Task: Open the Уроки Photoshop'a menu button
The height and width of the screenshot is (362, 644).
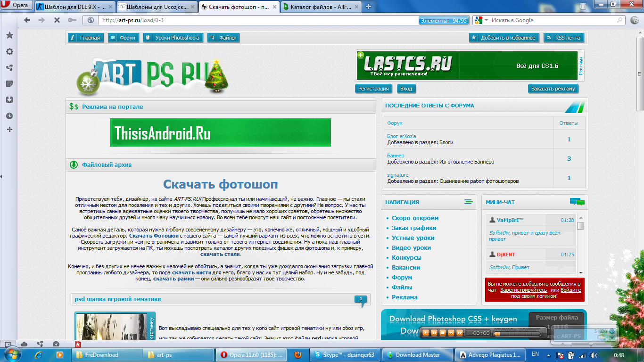Action: pyautogui.click(x=173, y=38)
